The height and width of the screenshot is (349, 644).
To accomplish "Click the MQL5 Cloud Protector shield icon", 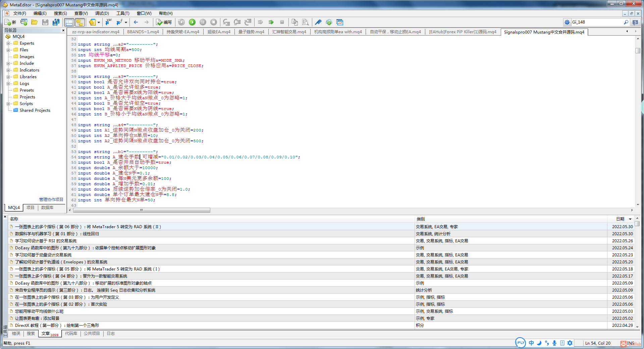I will pyautogui.click(x=329, y=22).
